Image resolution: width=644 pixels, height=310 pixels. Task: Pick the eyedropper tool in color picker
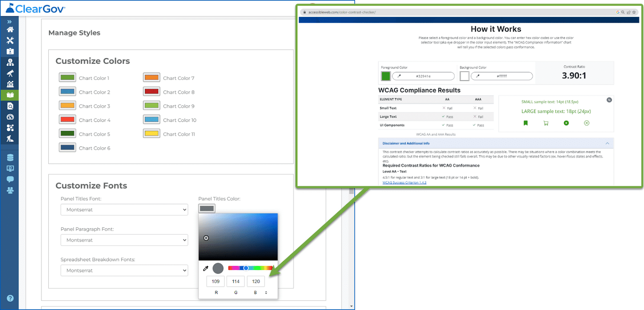point(206,268)
